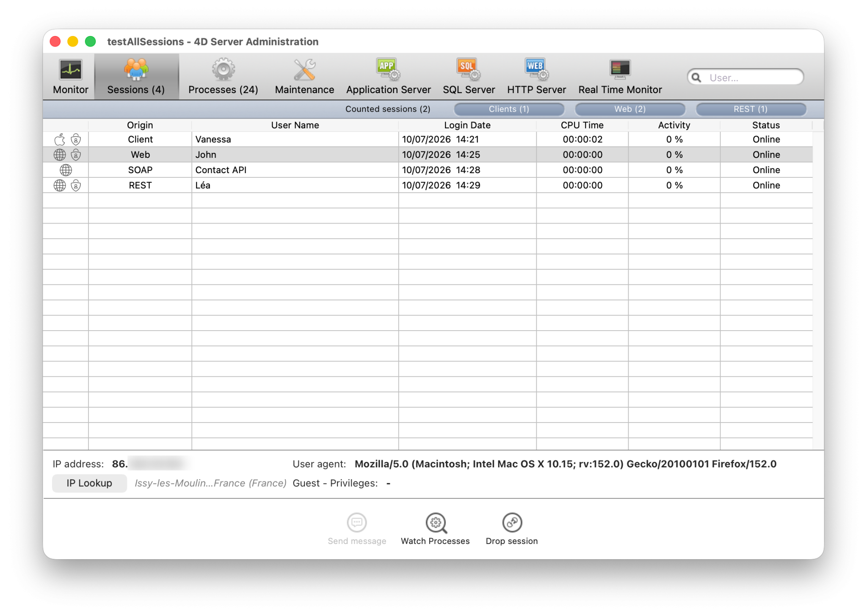Sort by the Status column header
This screenshot has width=867, height=616.
click(766, 125)
